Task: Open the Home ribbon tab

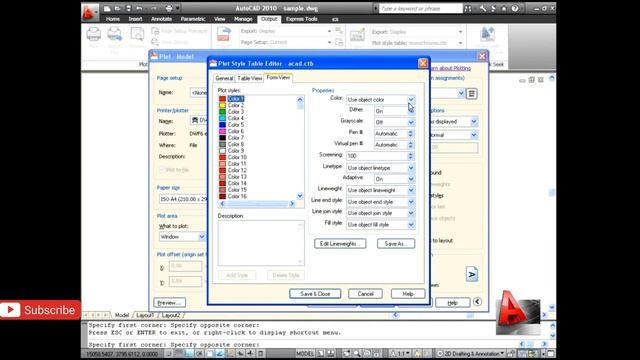Action: (x=113, y=19)
